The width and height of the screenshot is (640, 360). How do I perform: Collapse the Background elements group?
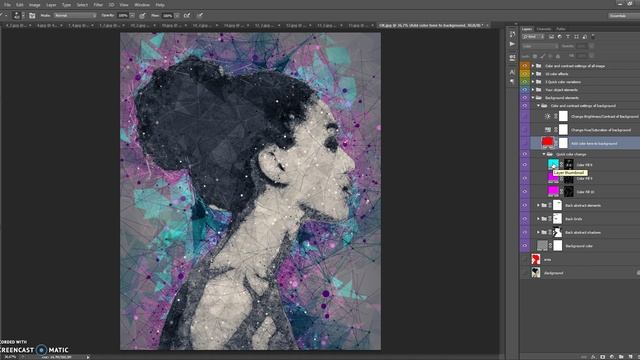coord(533,98)
